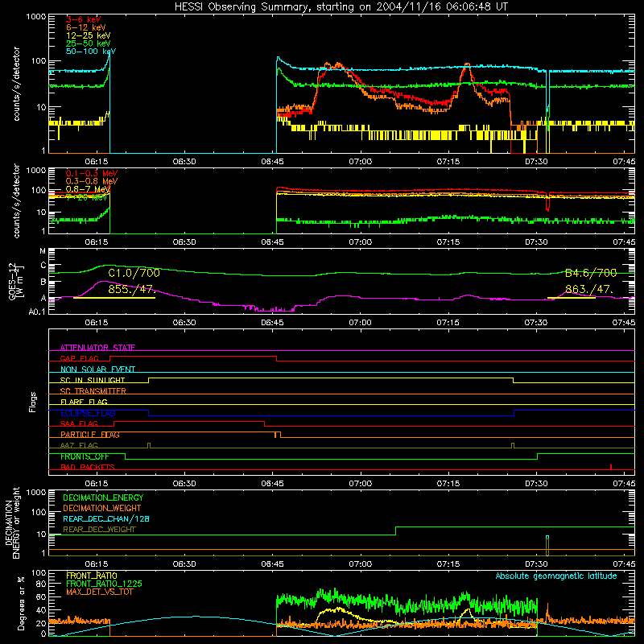Click the REAR_DEC_WEIGHT legend label
The image size is (644, 644).
99,530
